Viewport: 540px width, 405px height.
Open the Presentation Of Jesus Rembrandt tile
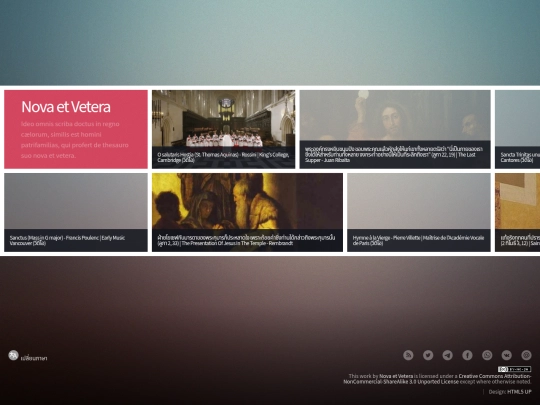tap(247, 212)
